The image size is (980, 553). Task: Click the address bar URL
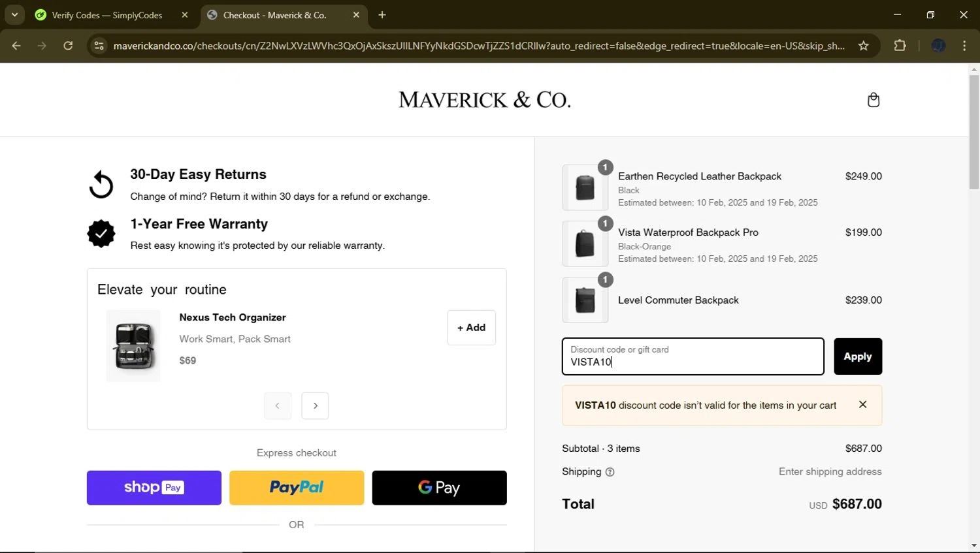click(479, 46)
